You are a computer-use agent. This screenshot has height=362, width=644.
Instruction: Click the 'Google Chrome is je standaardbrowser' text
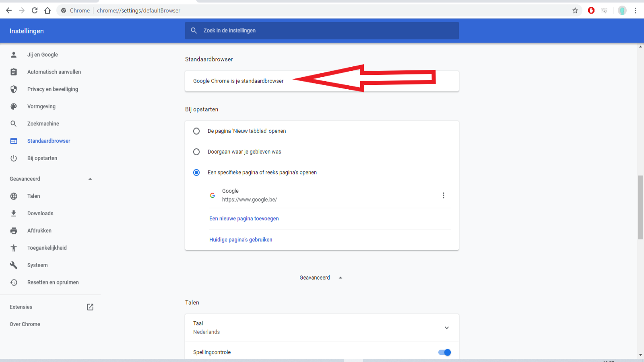coord(238,81)
